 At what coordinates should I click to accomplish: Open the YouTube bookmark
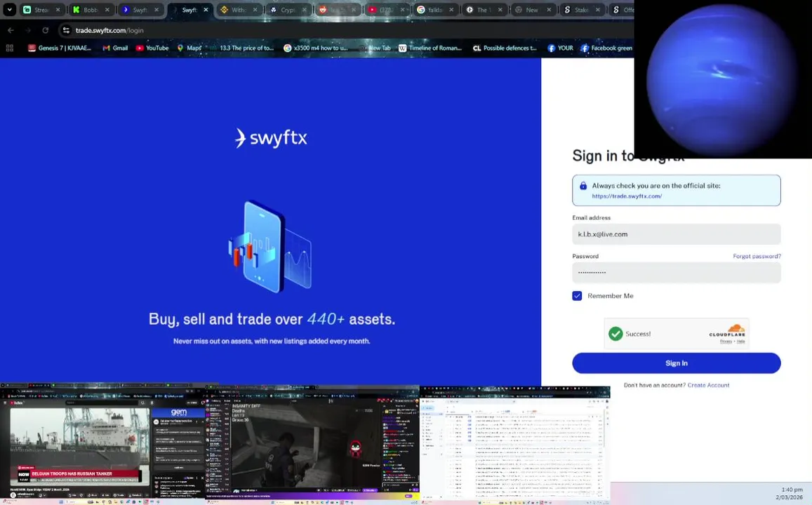click(x=152, y=48)
